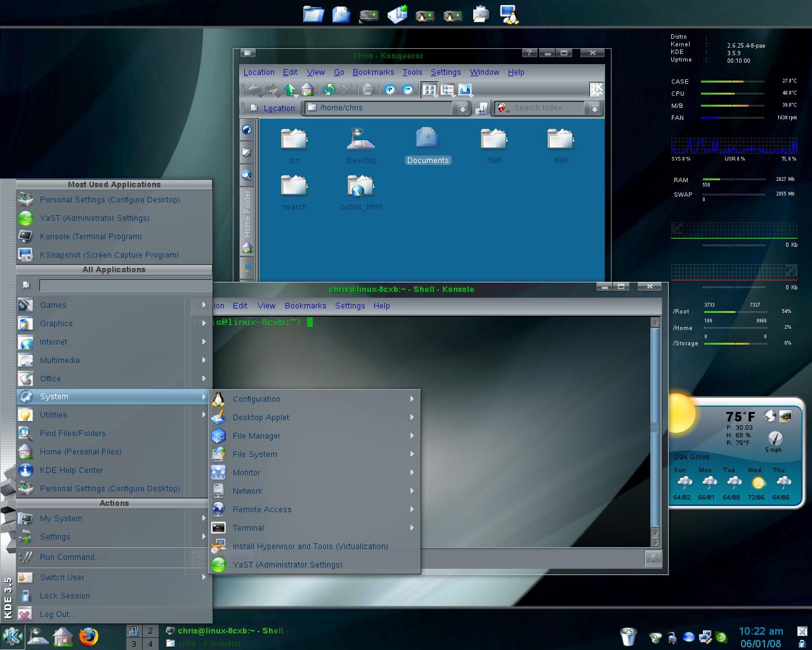Zoom in with the plus magnifier icon
Image resolution: width=812 pixels, height=650 pixels.
click(x=390, y=90)
